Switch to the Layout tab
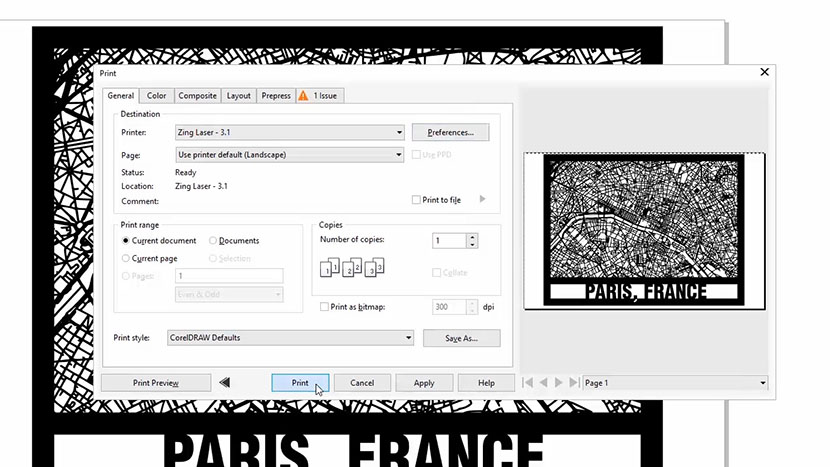 [238, 96]
